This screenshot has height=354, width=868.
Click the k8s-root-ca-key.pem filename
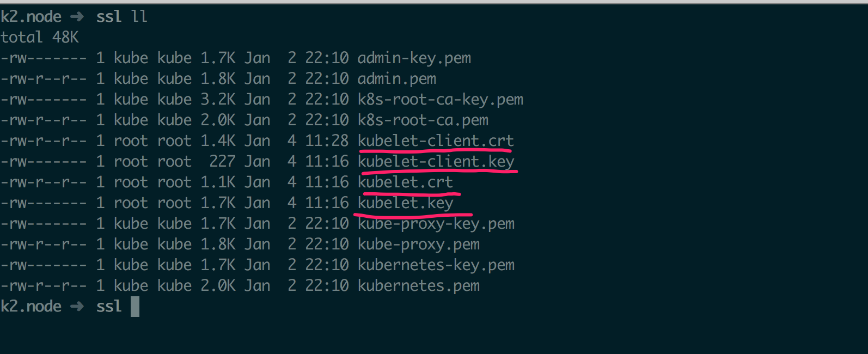[x=440, y=100]
